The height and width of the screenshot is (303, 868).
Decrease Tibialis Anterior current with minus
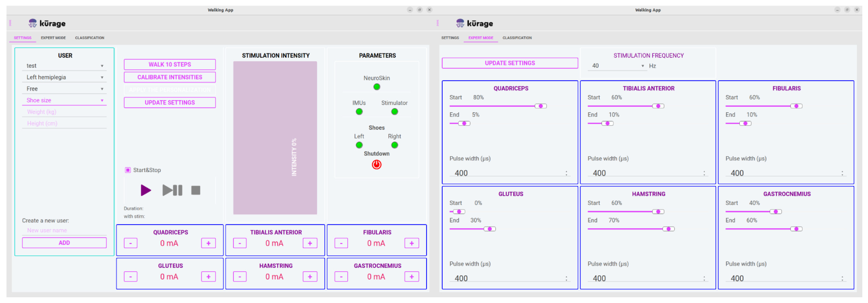(x=239, y=243)
